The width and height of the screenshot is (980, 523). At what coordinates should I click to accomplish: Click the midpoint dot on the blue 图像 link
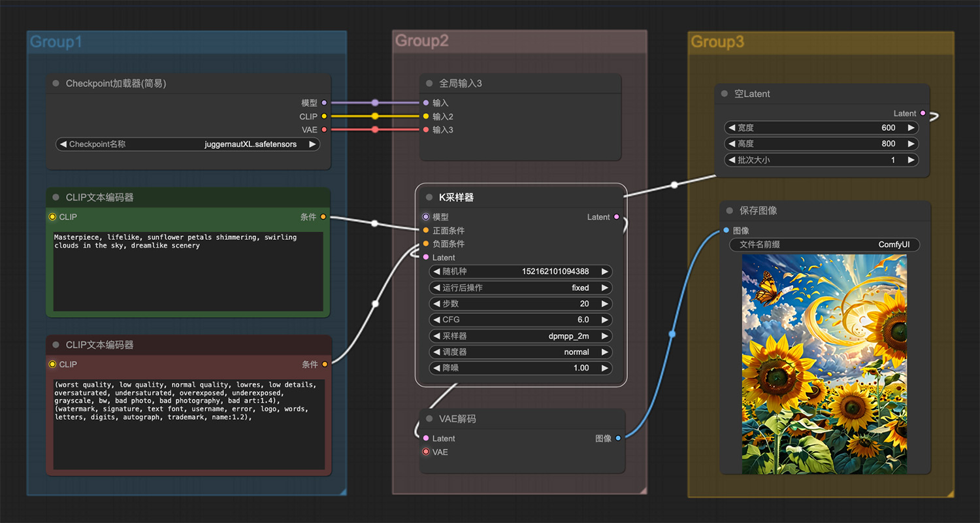pyautogui.click(x=672, y=334)
